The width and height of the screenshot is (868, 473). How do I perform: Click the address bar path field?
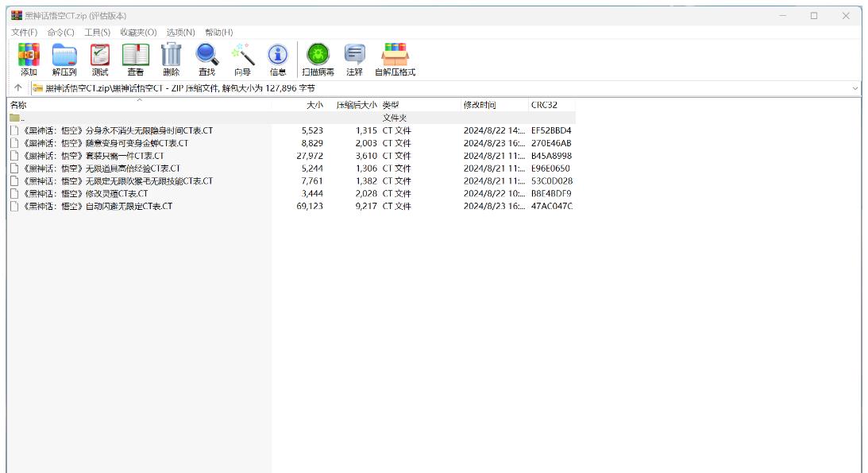coord(446,88)
